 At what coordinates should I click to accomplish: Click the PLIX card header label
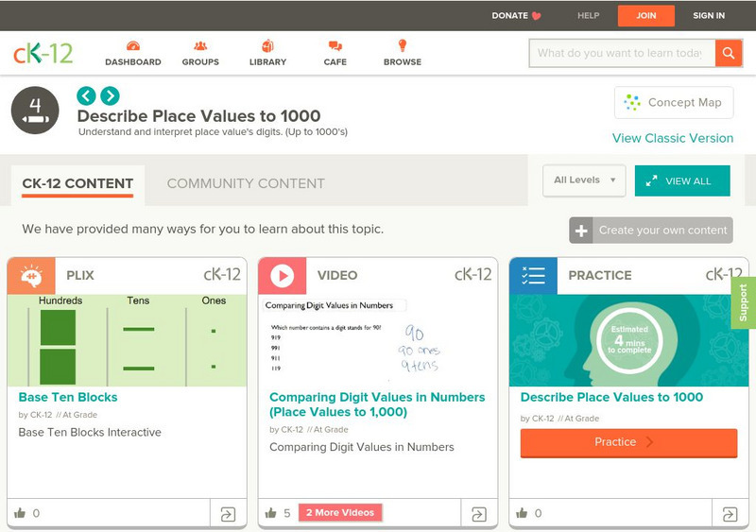(80, 275)
